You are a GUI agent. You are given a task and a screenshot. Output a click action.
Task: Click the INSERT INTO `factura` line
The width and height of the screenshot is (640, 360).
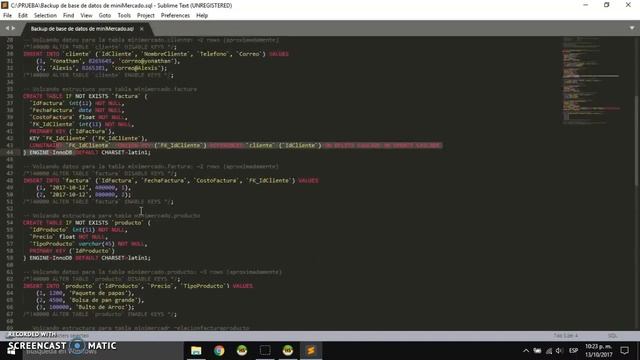click(x=171, y=180)
